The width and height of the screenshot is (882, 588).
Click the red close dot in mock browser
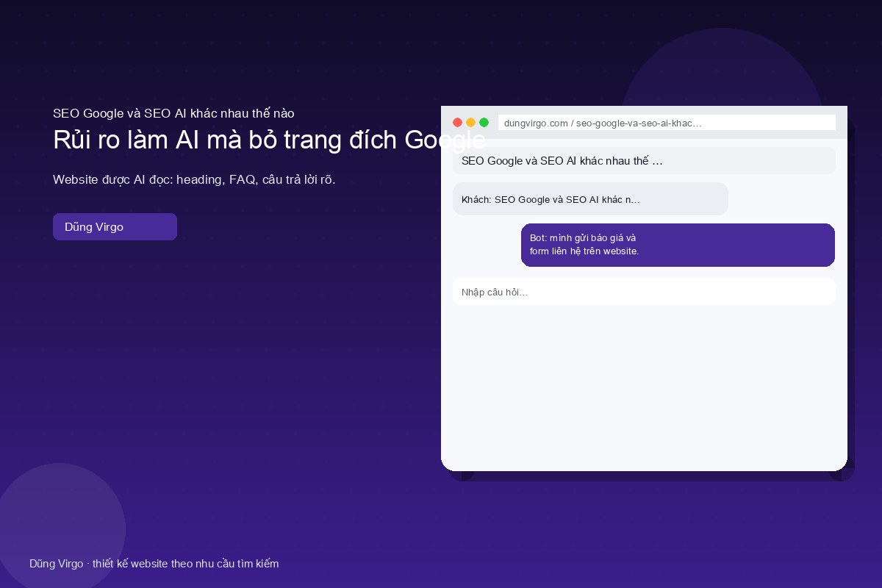point(457,123)
